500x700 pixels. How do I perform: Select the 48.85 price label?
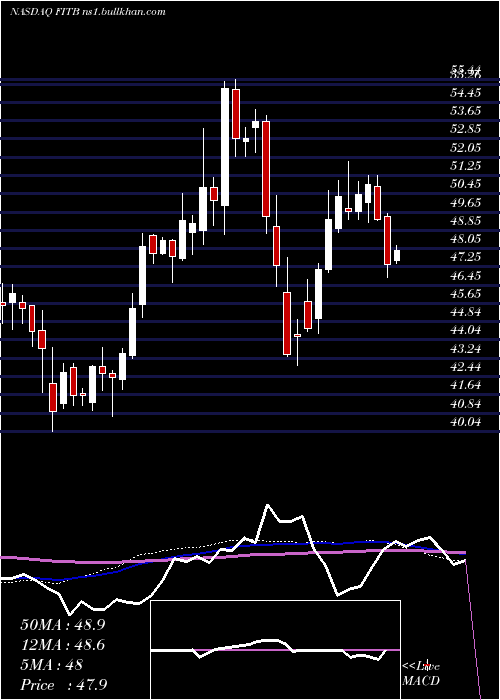point(466,221)
